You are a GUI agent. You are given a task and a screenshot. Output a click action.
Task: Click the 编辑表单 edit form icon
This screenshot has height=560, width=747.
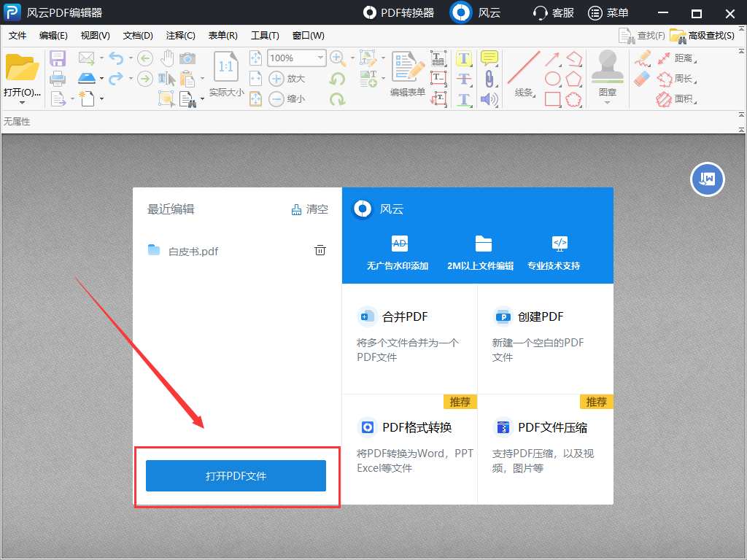point(408,67)
